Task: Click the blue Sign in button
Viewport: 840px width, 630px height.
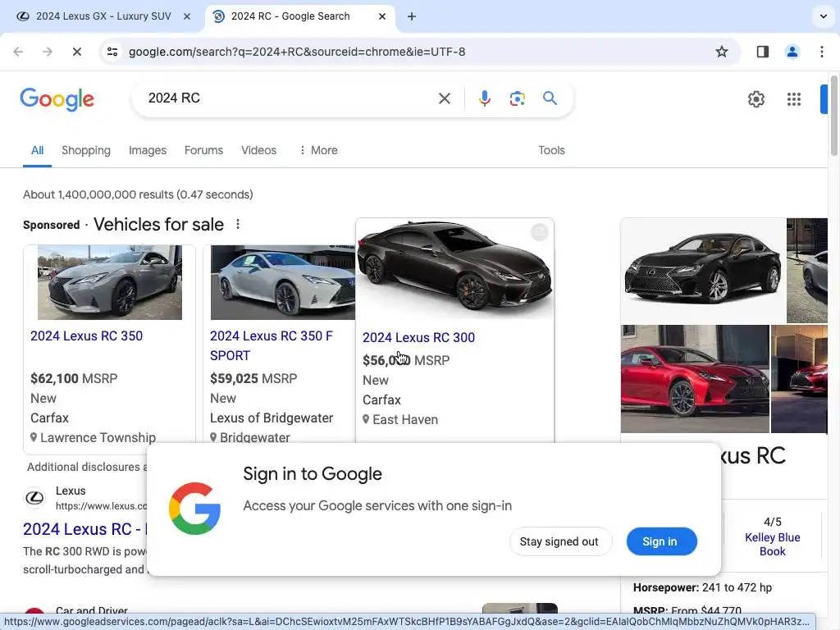Action: point(662,541)
